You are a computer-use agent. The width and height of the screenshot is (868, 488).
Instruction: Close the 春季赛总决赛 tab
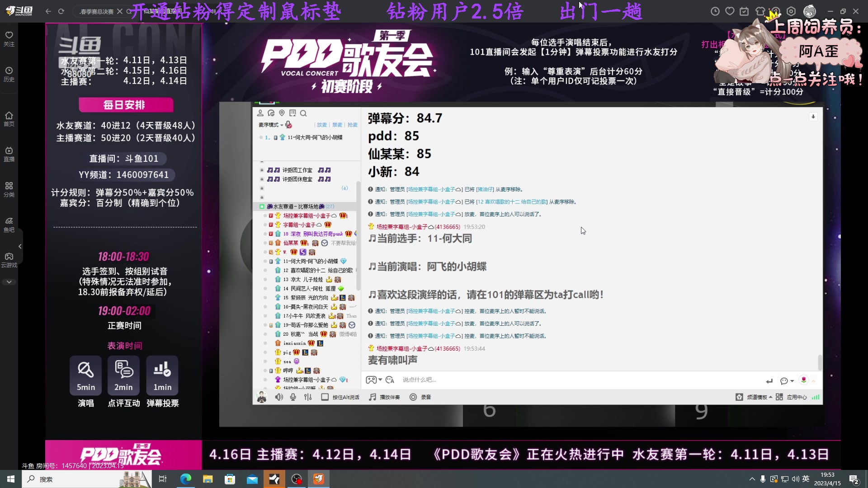click(119, 11)
